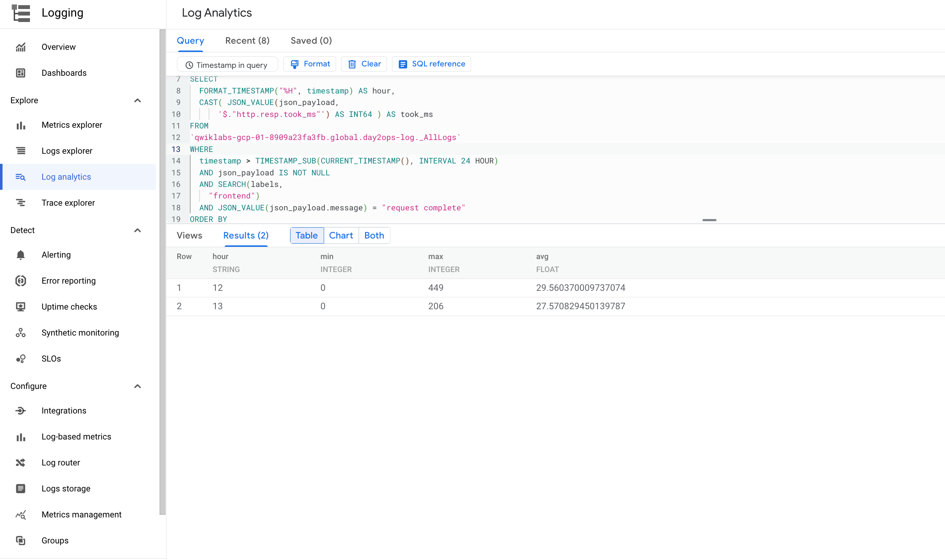Select the Alerting detect icon

pyautogui.click(x=20, y=255)
